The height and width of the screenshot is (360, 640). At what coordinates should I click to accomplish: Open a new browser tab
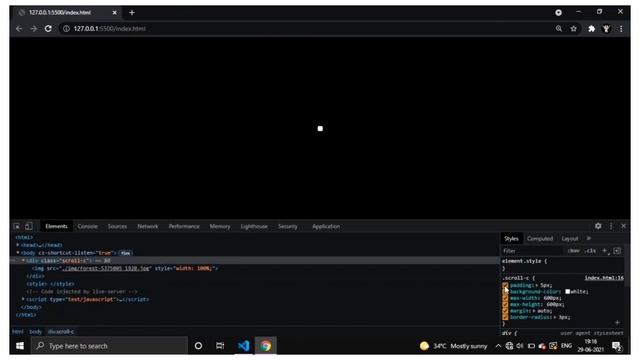(x=132, y=13)
